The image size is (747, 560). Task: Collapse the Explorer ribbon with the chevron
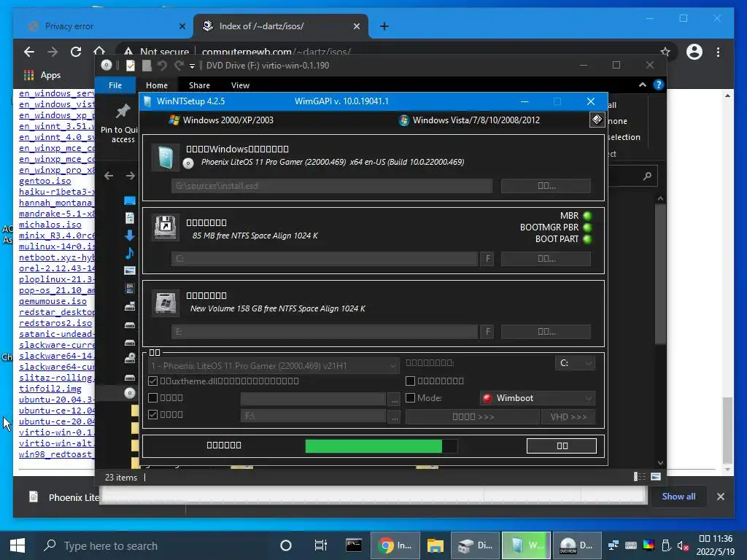(642, 85)
